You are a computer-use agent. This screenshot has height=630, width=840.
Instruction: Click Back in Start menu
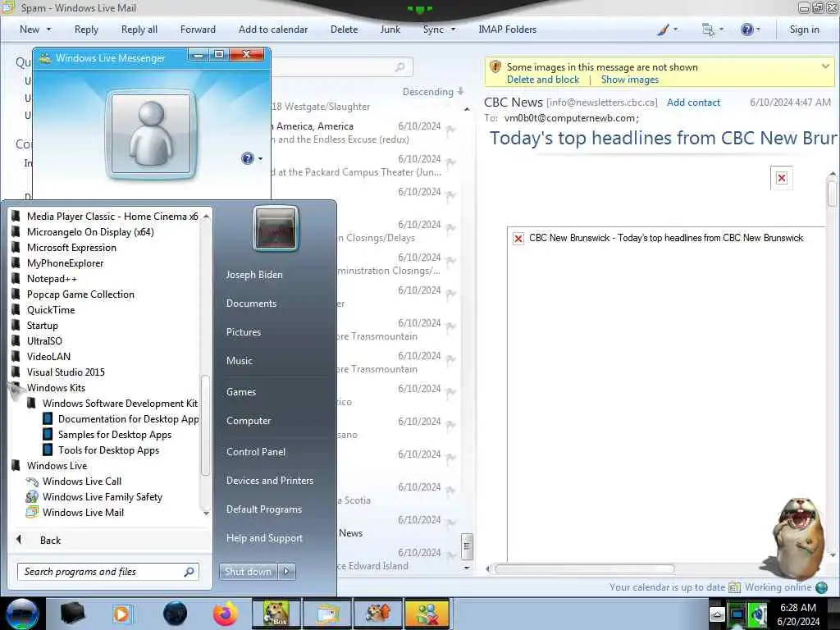click(x=50, y=540)
